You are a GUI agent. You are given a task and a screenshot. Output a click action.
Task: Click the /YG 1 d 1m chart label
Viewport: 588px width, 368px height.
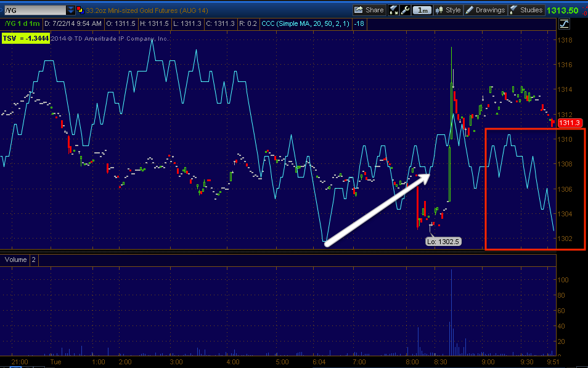22,23
